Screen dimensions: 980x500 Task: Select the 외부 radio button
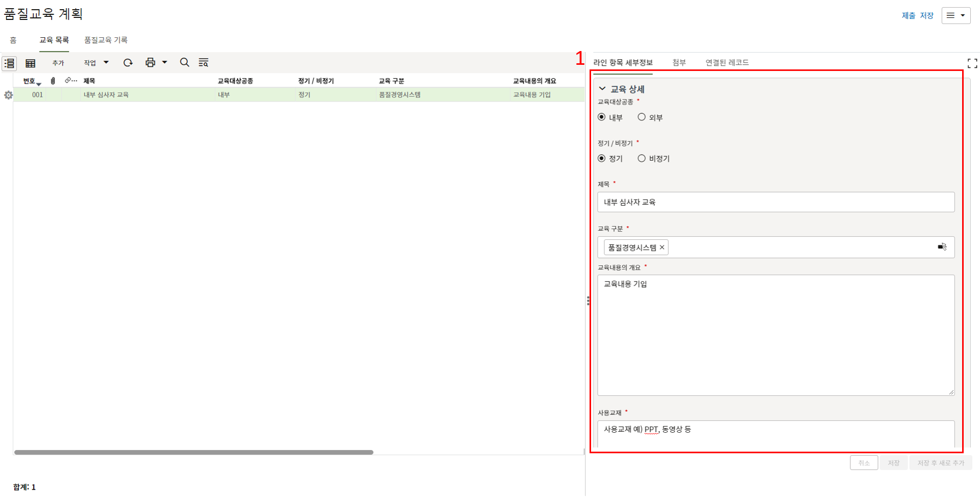[x=642, y=117]
